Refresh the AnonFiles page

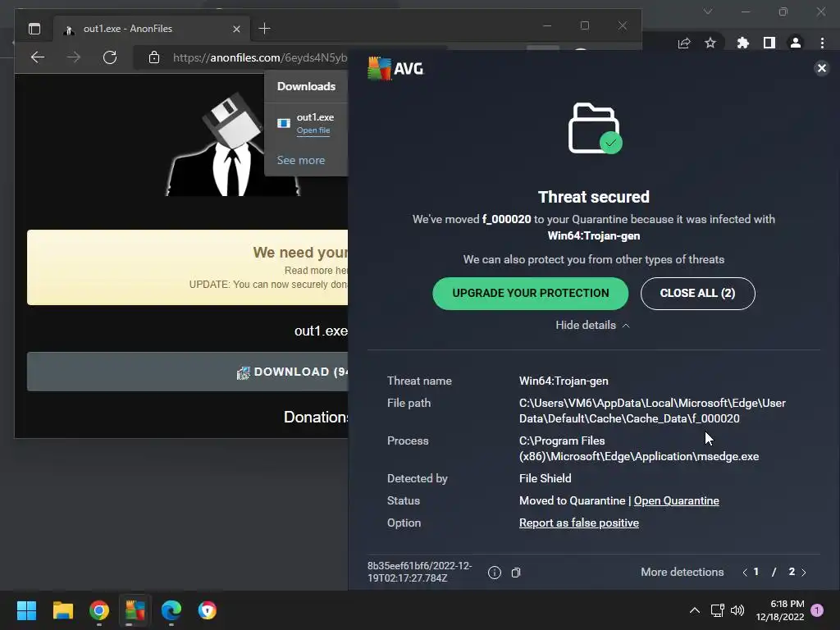point(110,57)
